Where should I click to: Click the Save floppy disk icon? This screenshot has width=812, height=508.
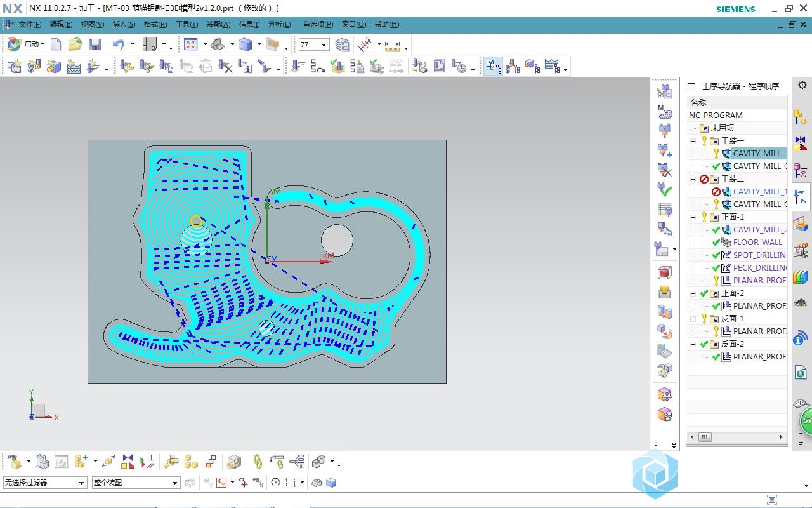95,44
